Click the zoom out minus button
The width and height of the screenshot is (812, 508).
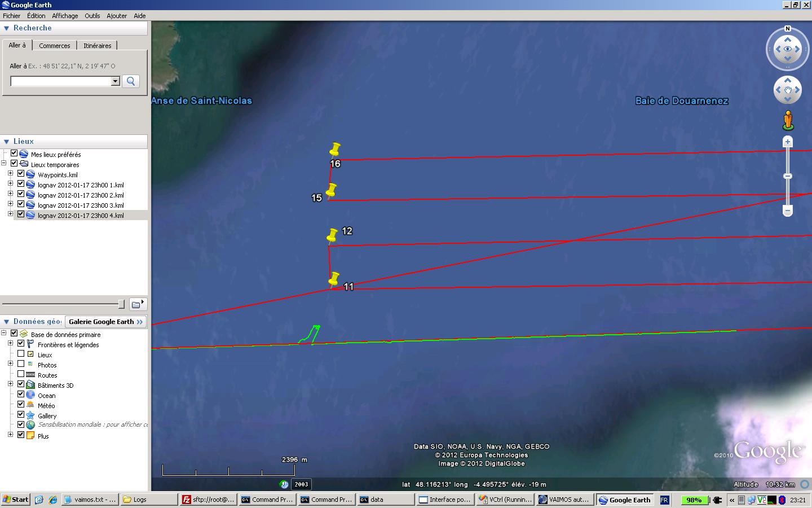788,211
